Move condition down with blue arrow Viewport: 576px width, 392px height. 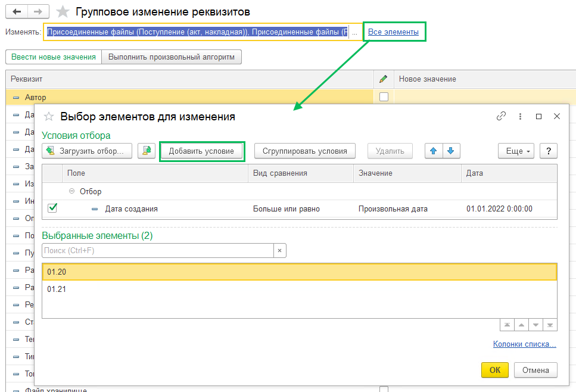coord(451,151)
